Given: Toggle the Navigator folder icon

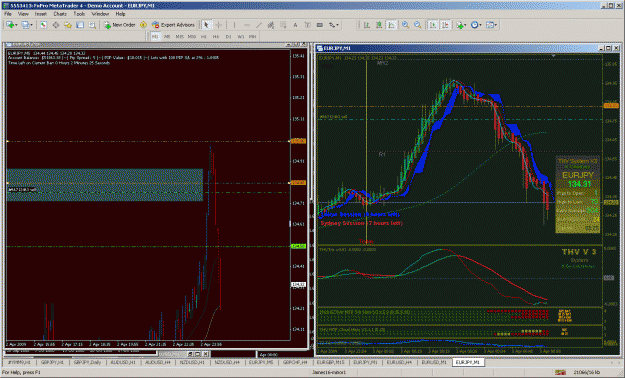Looking at the screenshot, I should point(68,25).
